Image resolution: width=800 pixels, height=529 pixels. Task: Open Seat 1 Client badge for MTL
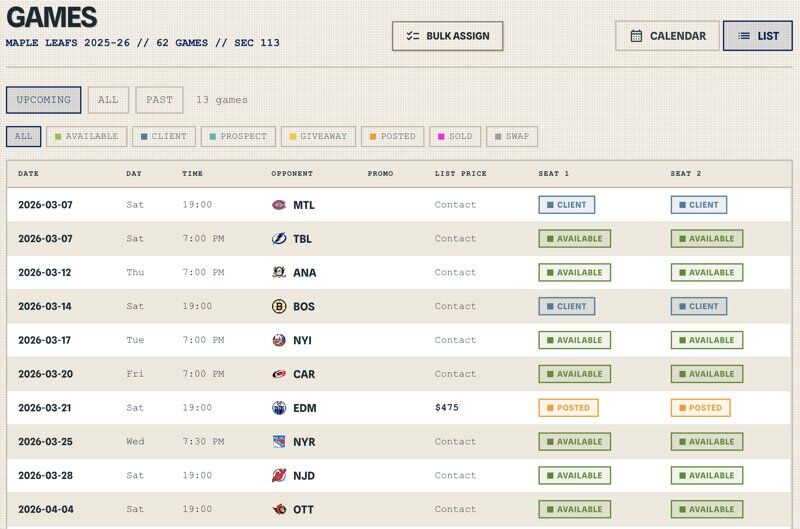point(567,205)
